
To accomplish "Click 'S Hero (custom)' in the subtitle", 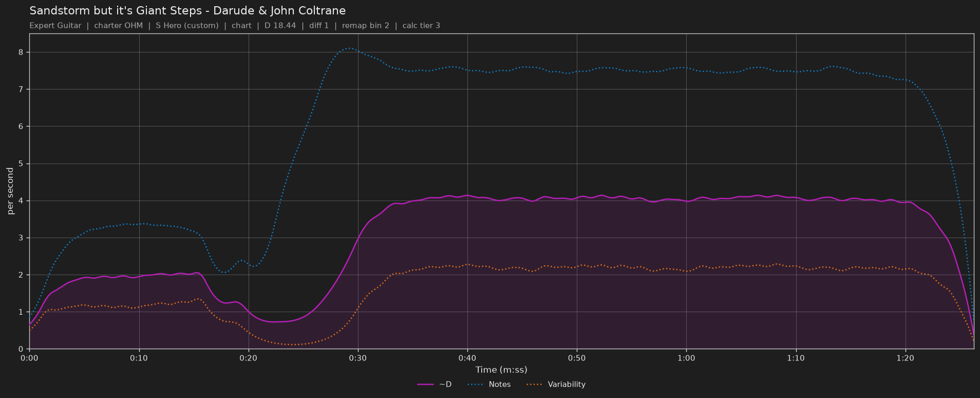I will coord(187,26).
